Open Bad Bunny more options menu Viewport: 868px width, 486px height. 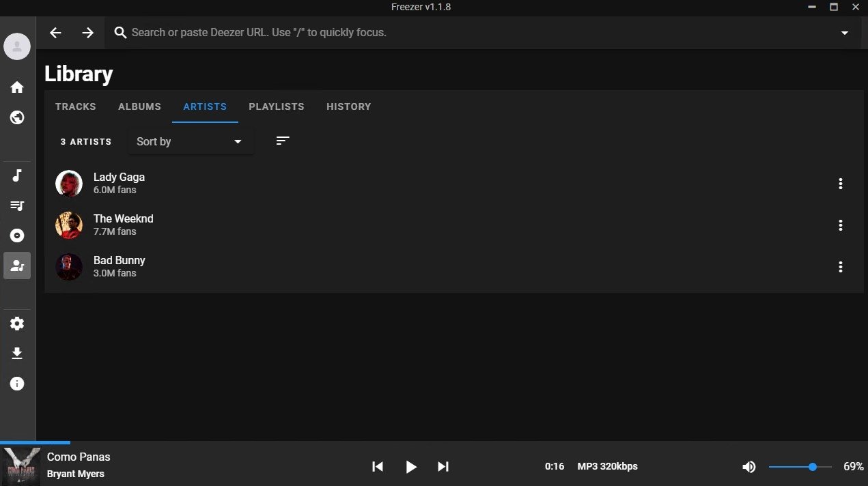click(841, 267)
